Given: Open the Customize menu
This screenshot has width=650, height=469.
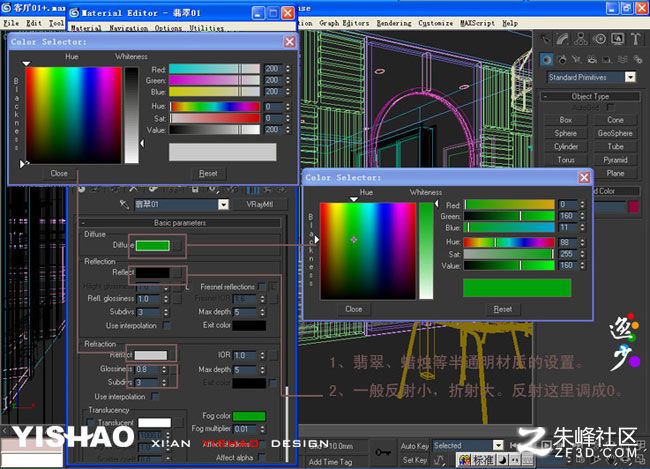Looking at the screenshot, I should [435, 23].
